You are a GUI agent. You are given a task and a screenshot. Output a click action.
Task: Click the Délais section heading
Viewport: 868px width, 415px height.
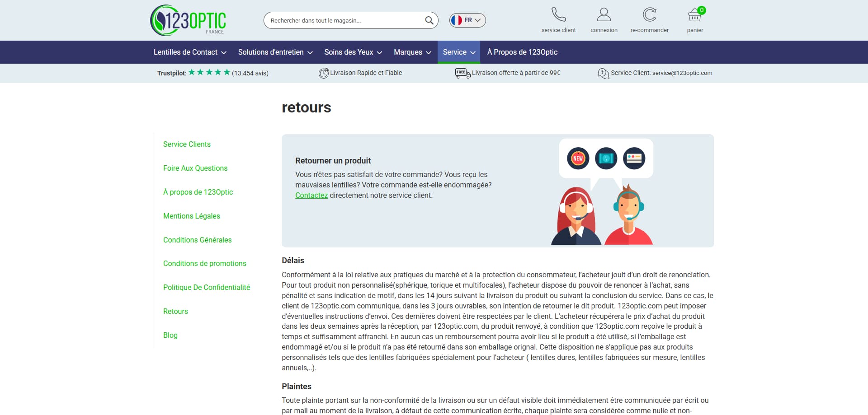pyautogui.click(x=293, y=261)
